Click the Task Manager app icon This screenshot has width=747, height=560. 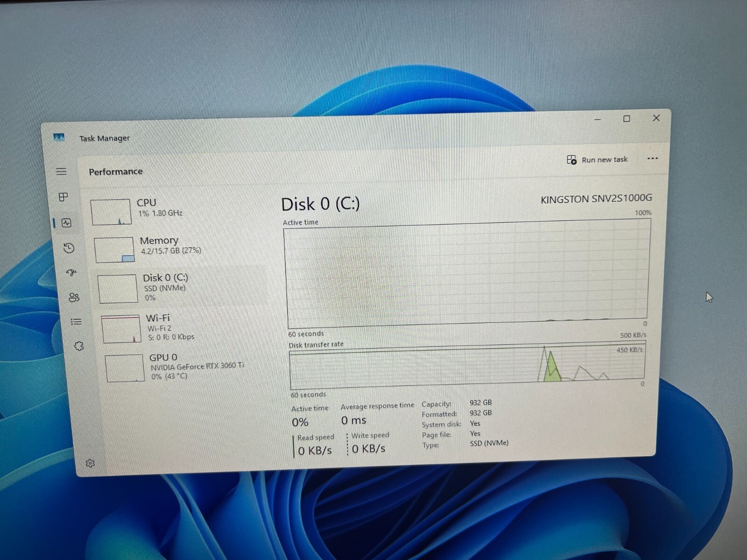pyautogui.click(x=59, y=138)
